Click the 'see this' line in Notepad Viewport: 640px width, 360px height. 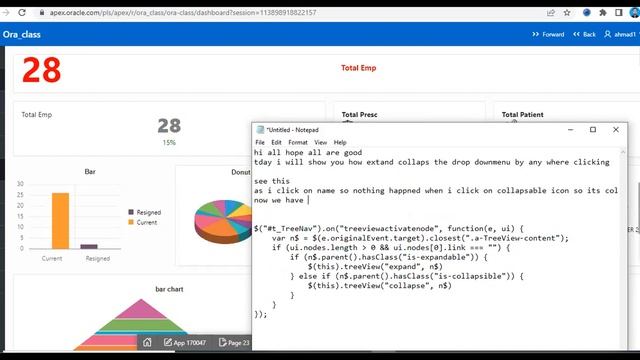coord(272,181)
